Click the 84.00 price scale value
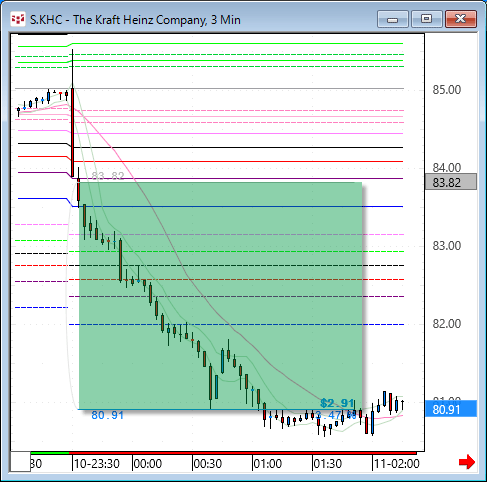487x482 pixels. click(x=447, y=167)
